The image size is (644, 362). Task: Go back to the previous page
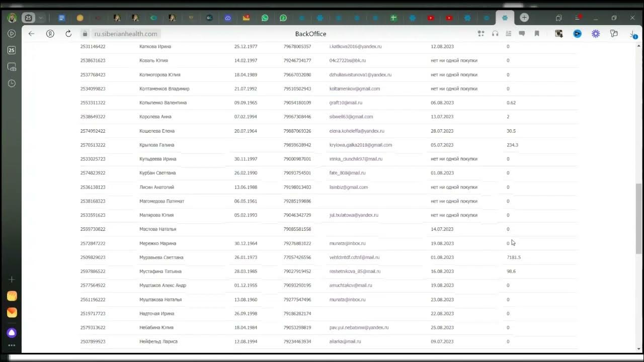[x=31, y=34]
